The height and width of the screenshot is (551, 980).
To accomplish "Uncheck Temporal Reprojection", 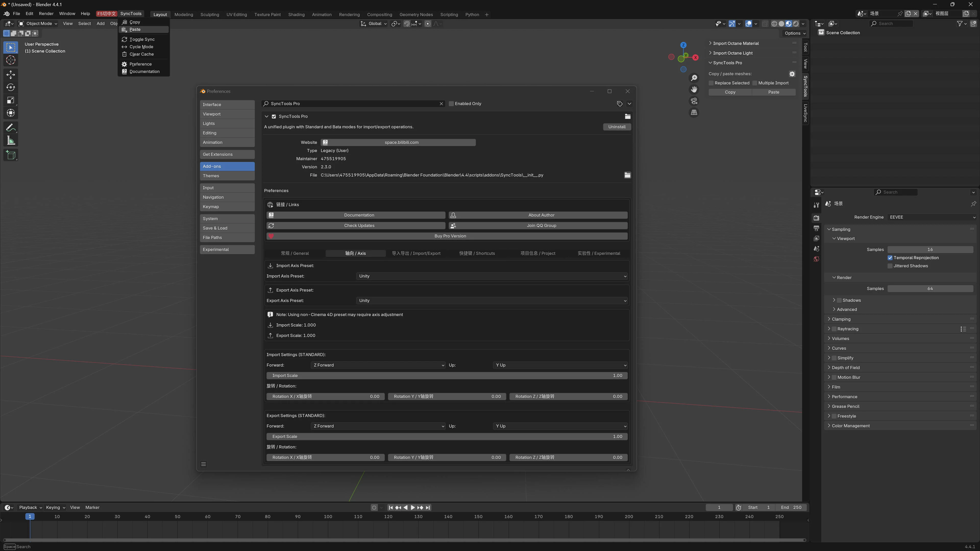I will 890,258.
